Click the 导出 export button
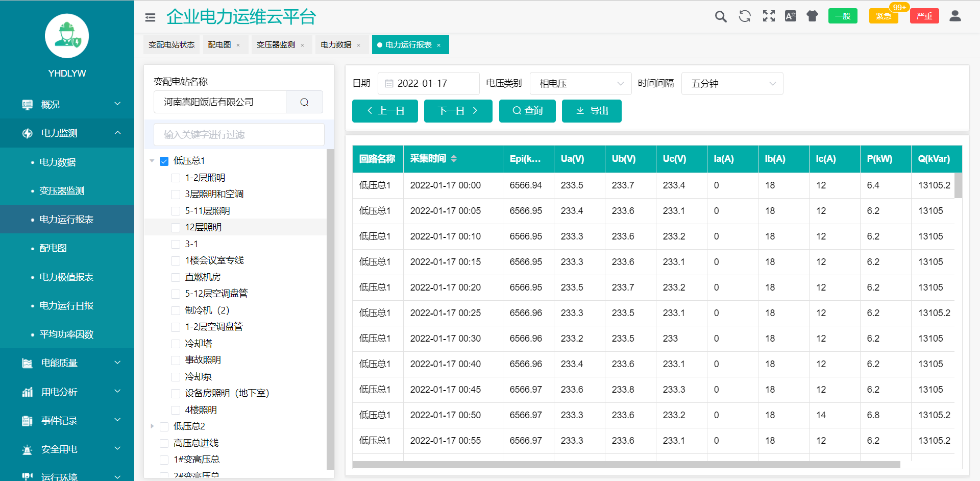 click(592, 111)
